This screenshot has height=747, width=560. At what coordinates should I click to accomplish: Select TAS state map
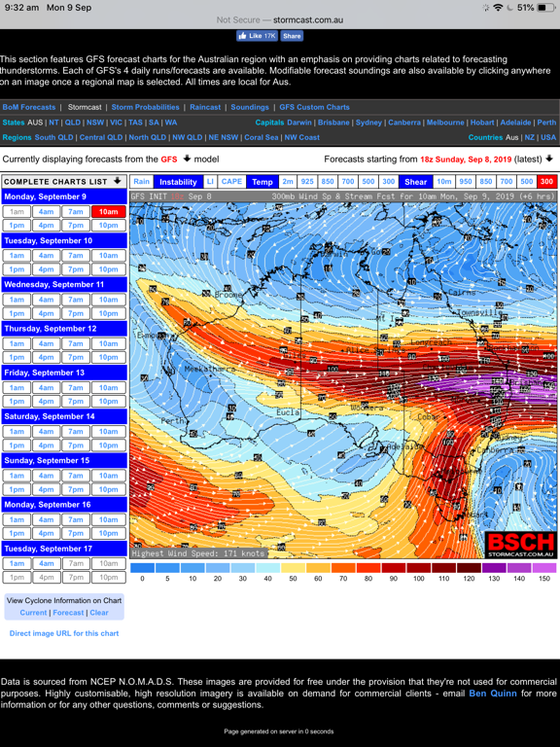tap(136, 123)
